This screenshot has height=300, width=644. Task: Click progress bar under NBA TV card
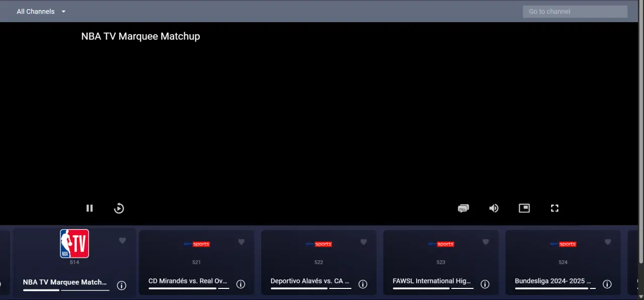66,290
